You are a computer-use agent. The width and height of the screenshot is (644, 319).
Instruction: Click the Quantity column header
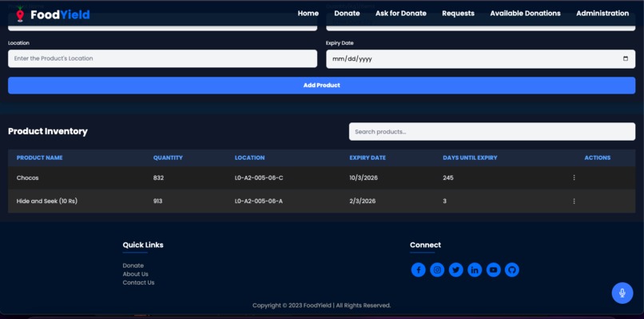pyautogui.click(x=168, y=158)
